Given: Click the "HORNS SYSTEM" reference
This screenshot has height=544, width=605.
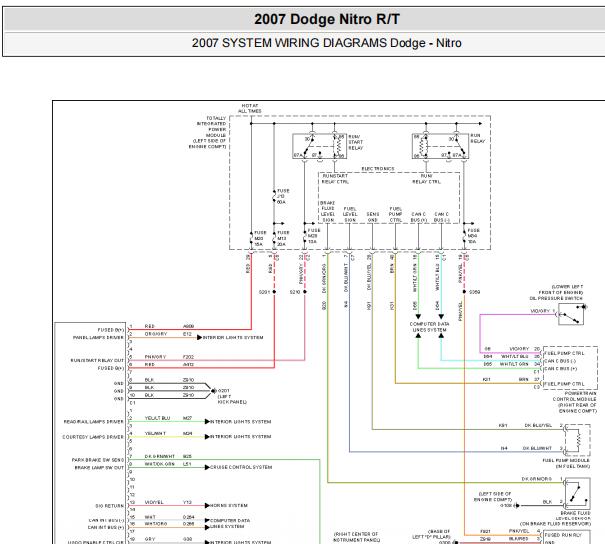Looking at the screenshot, I should 228,505.
